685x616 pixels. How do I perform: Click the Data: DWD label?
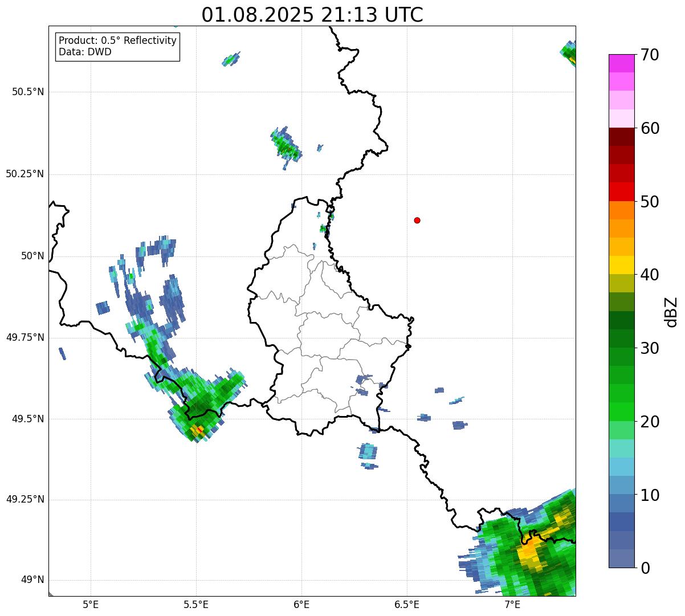point(85,52)
